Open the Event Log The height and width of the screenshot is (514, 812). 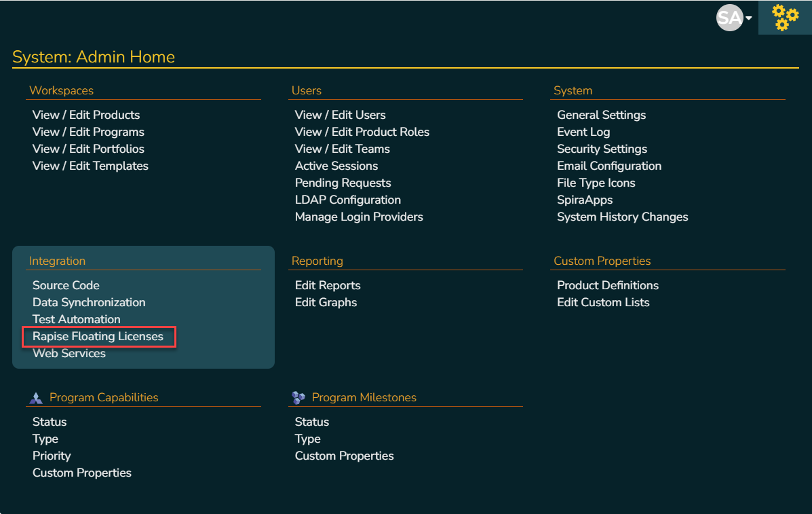pyautogui.click(x=583, y=132)
